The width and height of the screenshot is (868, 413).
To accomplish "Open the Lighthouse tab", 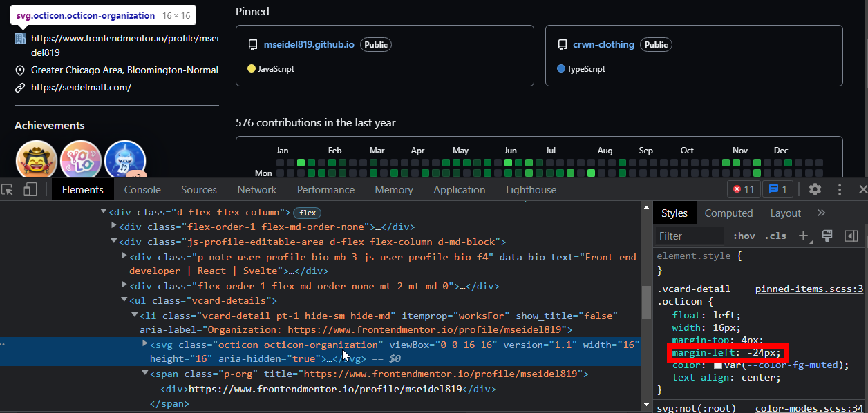I will 531,189.
